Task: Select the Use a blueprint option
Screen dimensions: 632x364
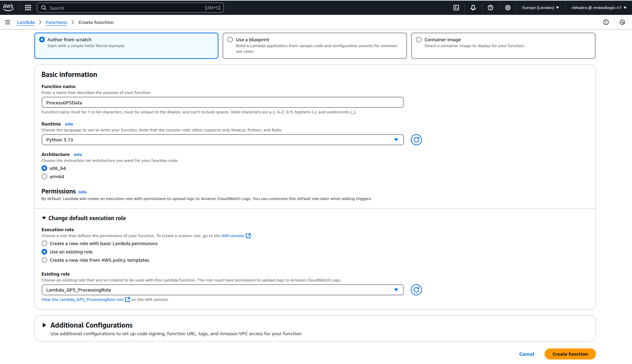Action: pos(230,40)
